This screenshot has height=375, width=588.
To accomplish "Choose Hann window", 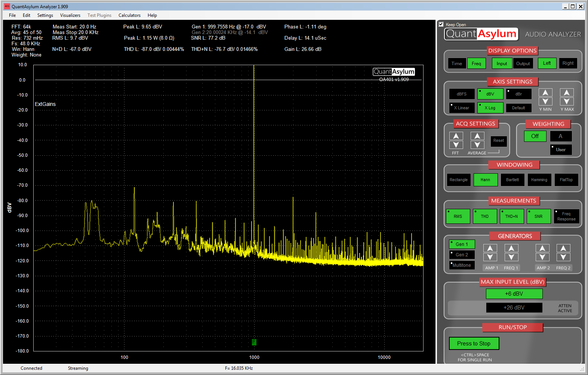I will [485, 180].
